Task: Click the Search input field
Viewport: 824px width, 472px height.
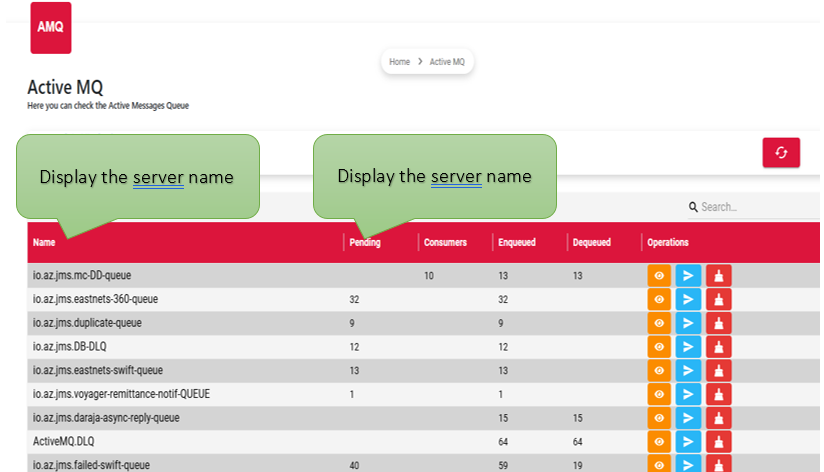Action: (x=759, y=207)
